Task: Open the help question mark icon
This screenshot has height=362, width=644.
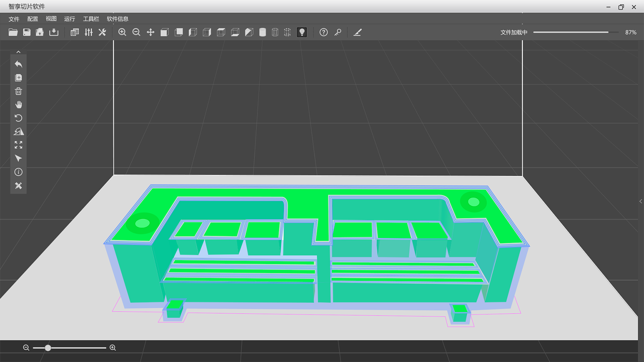Action: tap(323, 32)
